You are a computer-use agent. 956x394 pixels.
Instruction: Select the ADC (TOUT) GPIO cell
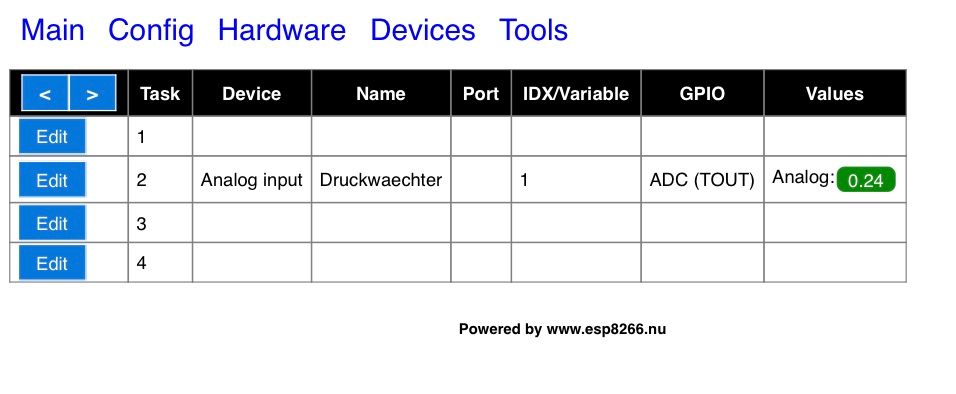tap(702, 180)
